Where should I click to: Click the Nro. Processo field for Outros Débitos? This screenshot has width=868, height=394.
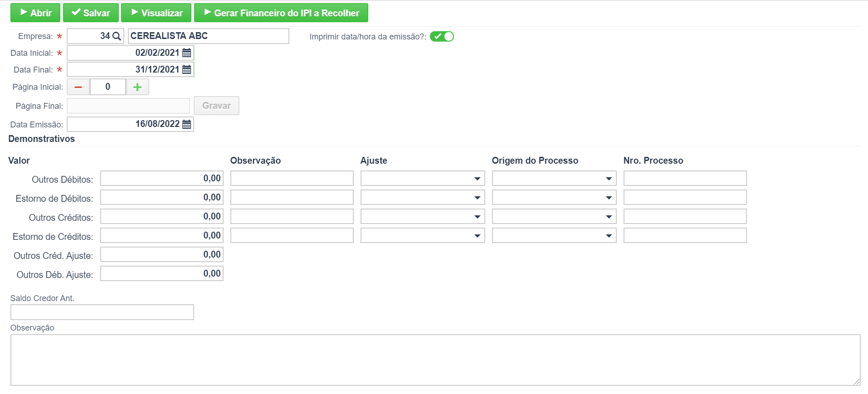(x=685, y=178)
